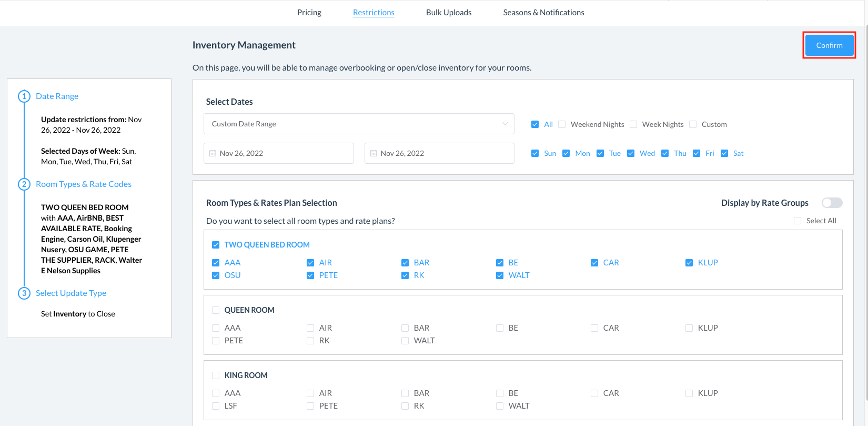Click the Select Update Type step link

click(x=71, y=293)
